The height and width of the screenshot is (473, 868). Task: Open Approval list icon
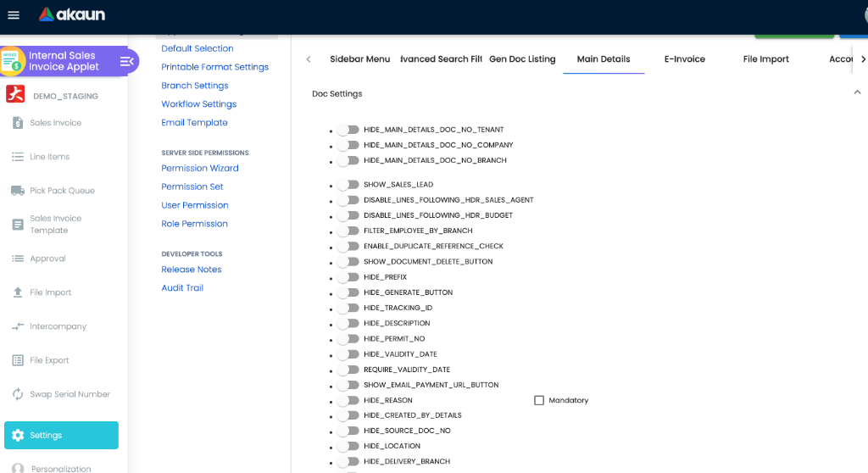point(18,258)
